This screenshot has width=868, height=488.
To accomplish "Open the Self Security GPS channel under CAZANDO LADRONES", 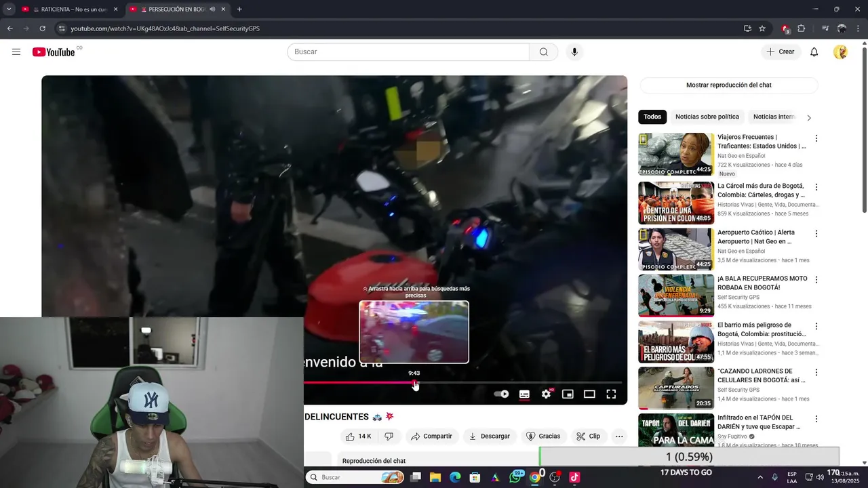I will pos(738,390).
